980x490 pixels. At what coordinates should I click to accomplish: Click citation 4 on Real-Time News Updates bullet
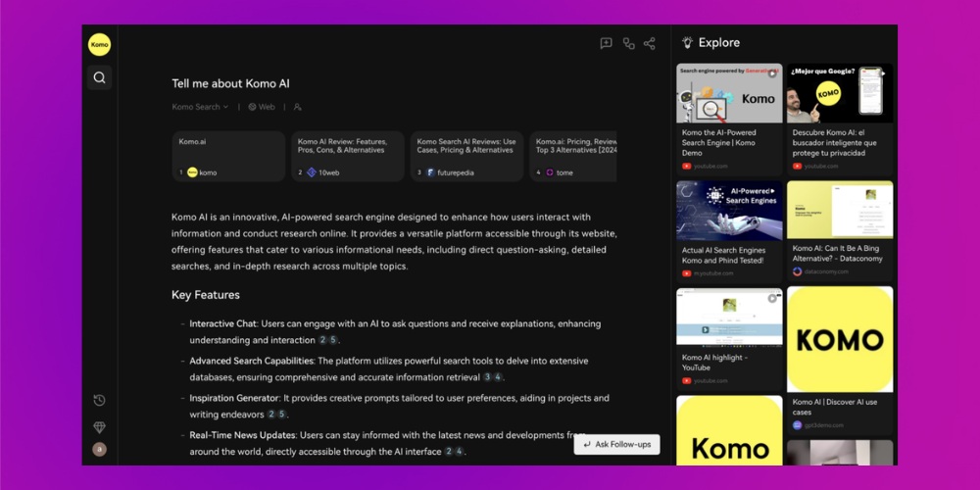tap(459, 451)
